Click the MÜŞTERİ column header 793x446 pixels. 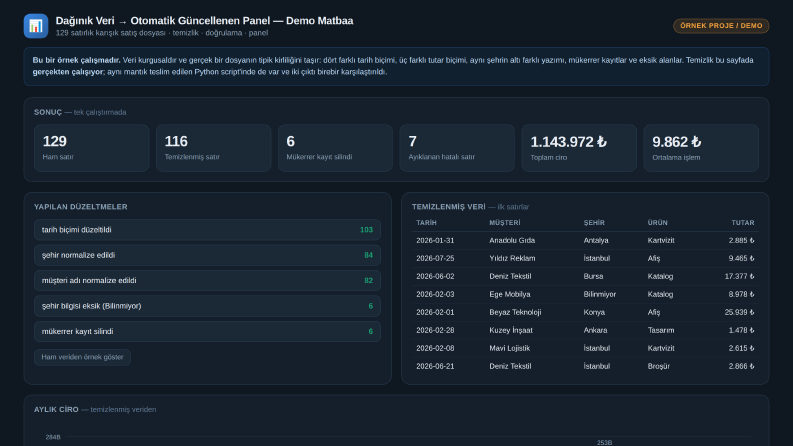pyautogui.click(x=505, y=223)
